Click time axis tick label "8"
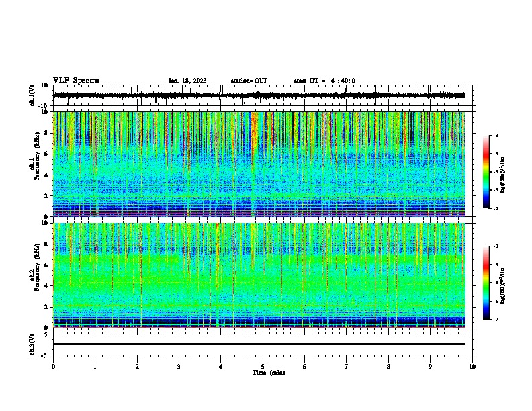The height and width of the screenshot is (411, 532). pos(388,367)
